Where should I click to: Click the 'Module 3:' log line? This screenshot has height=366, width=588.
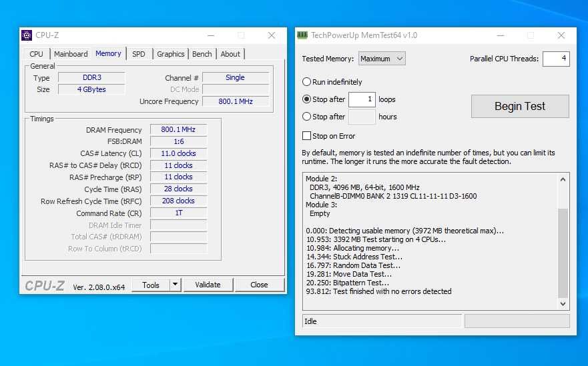pos(322,205)
